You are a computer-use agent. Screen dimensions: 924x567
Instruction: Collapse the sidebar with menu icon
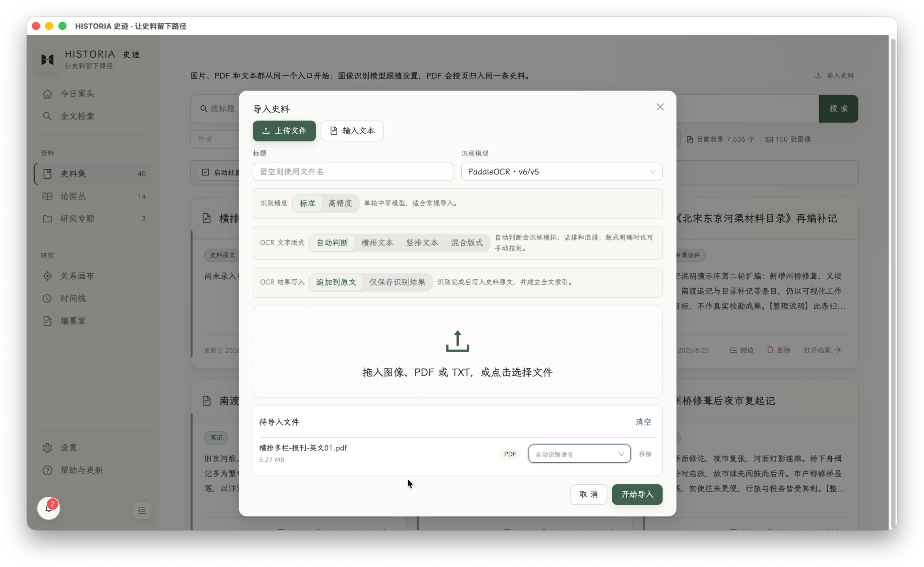click(142, 511)
